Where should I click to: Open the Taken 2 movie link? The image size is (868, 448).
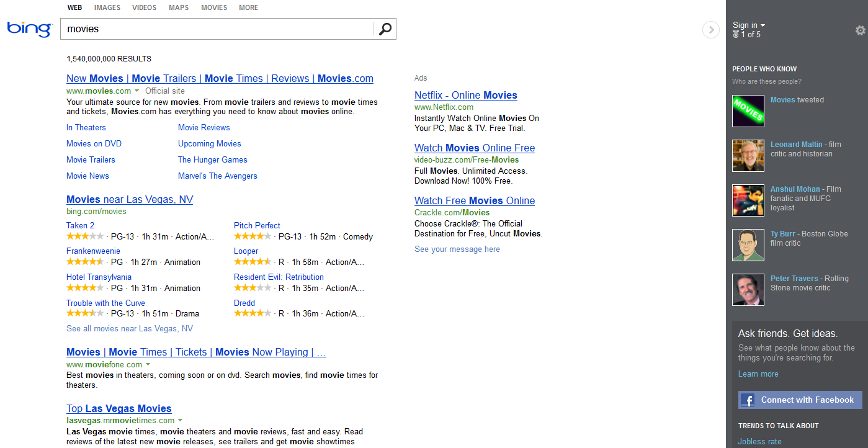[x=81, y=226]
